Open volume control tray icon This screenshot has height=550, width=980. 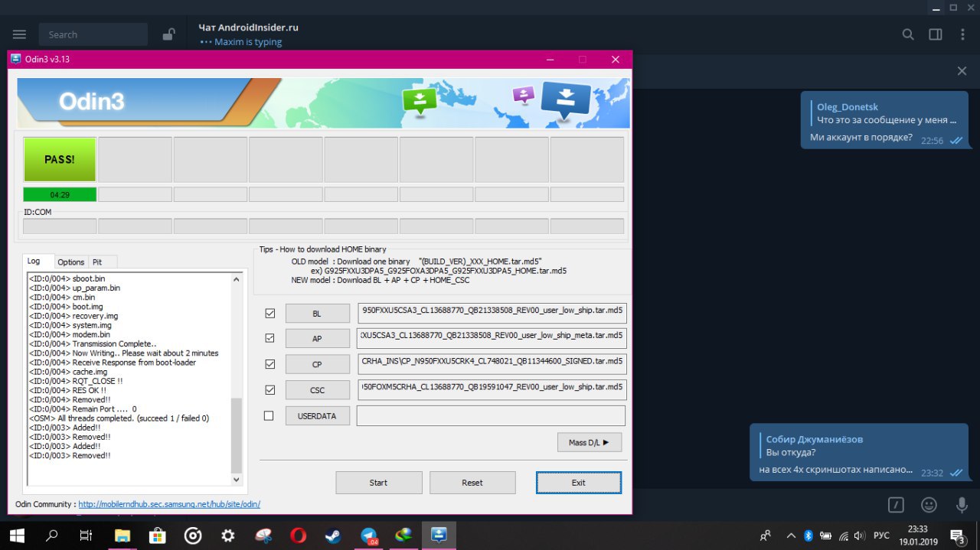pyautogui.click(x=861, y=535)
